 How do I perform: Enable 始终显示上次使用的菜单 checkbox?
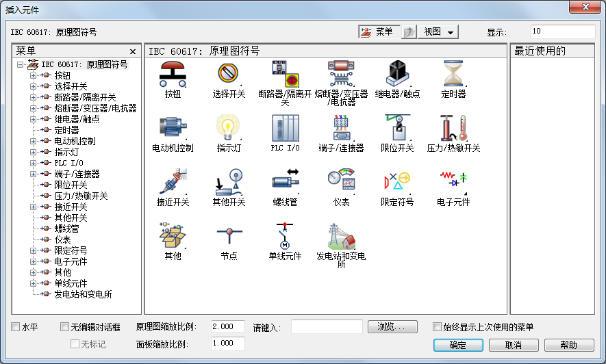[x=437, y=327]
